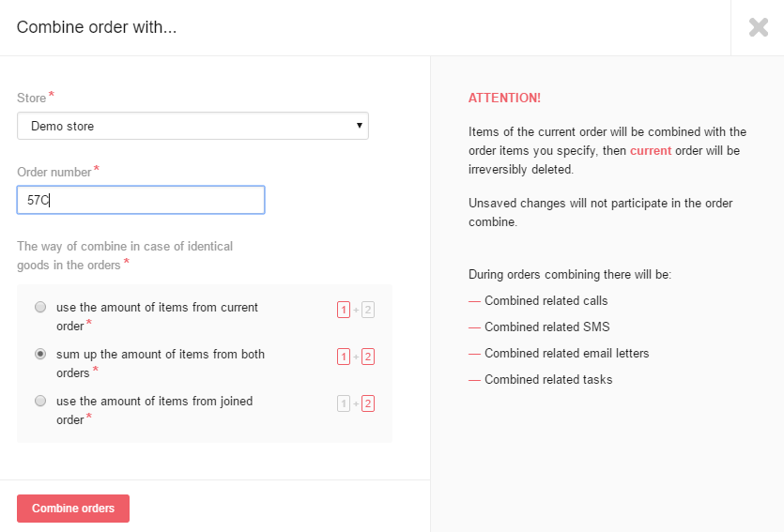Click label text 'use the amount of items from current order'

point(157,316)
